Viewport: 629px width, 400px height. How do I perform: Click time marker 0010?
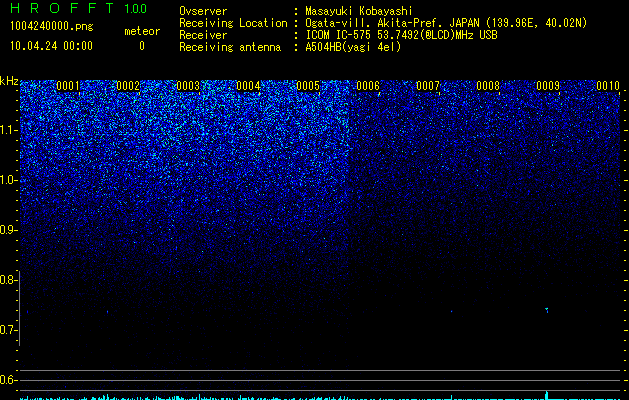[x=608, y=86]
